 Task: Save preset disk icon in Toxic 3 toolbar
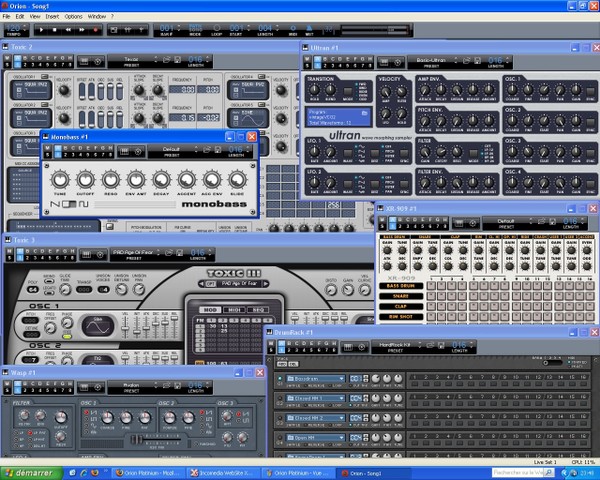coord(179,253)
